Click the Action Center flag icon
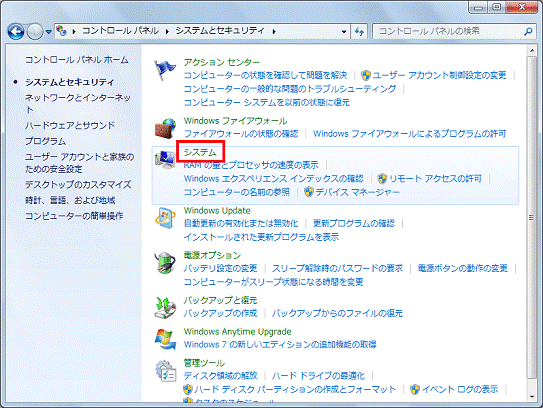The image size is (543, 408). [165, 70]
